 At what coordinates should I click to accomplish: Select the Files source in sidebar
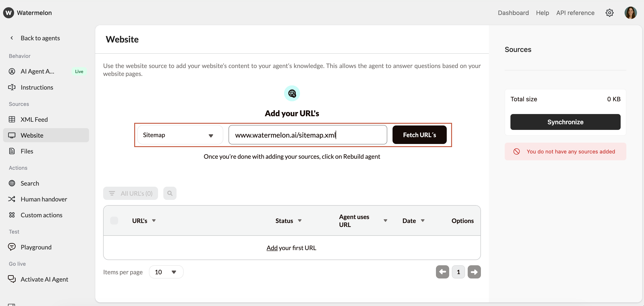coord(27,151)
